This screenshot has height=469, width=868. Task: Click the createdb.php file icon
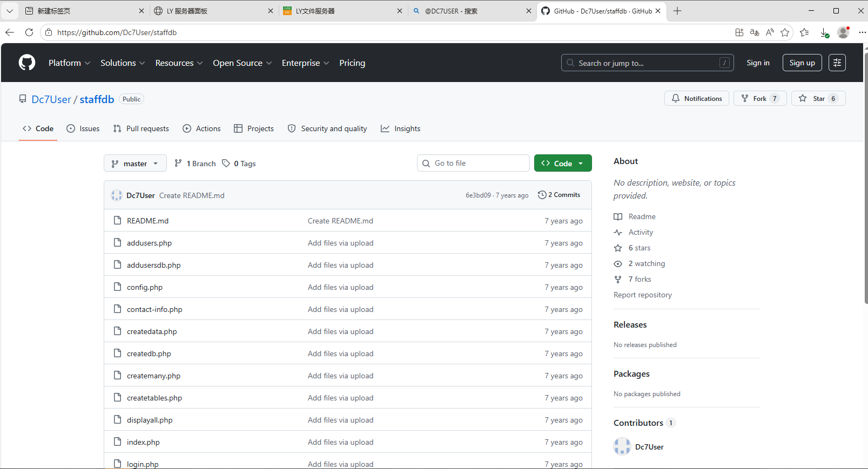[117, 353]
